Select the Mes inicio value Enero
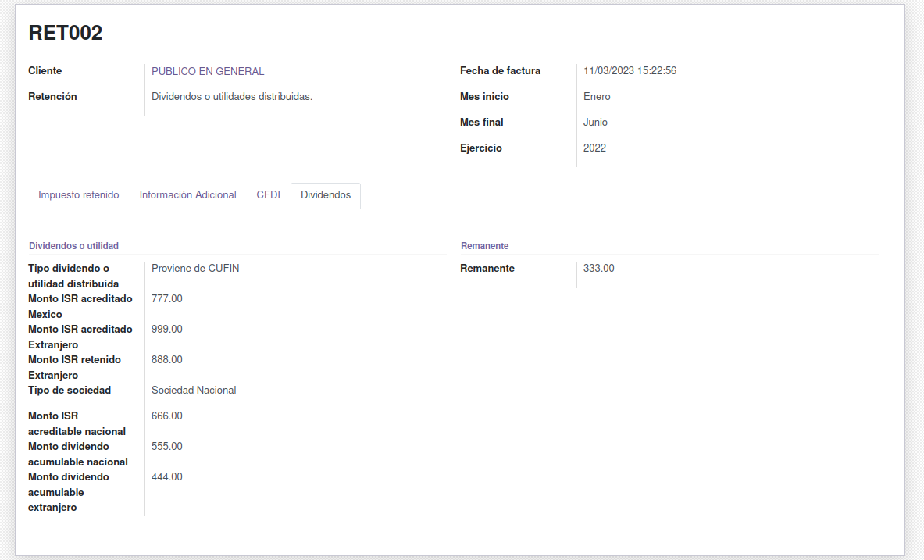Image resolution: width=924 pixels, height=560 pixels. (597, 97)
